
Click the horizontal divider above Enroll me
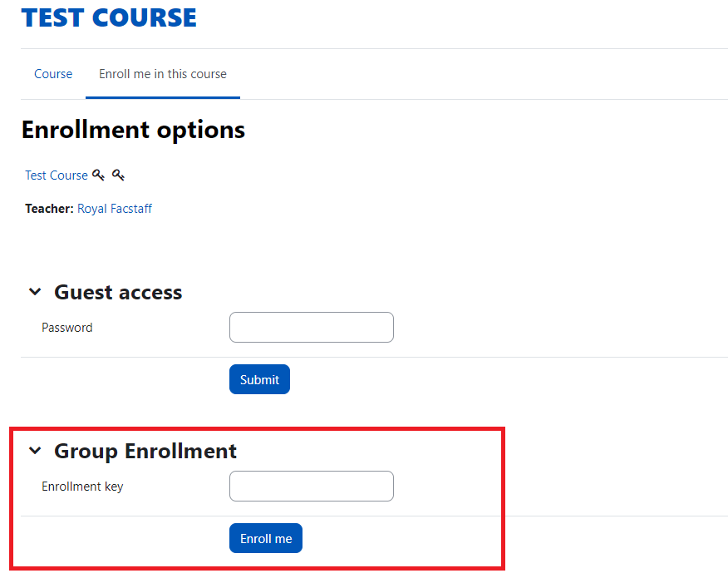click(x=374, y=516)
